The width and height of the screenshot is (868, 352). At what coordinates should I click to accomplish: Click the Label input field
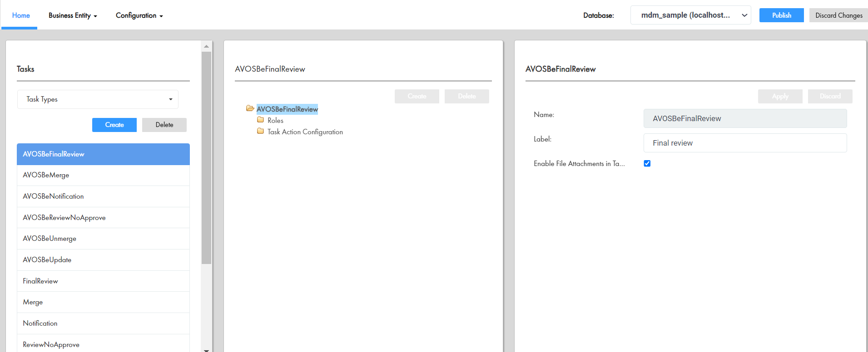tap(745, 143)
